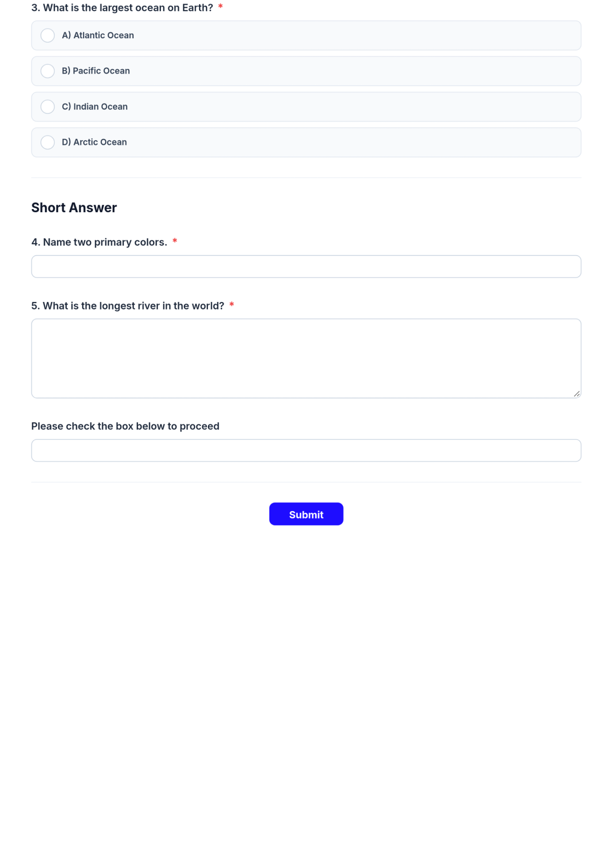Click the 'largest ocean on Earth' question text
This screenshot has width=613, height=868.
(122, 8)
